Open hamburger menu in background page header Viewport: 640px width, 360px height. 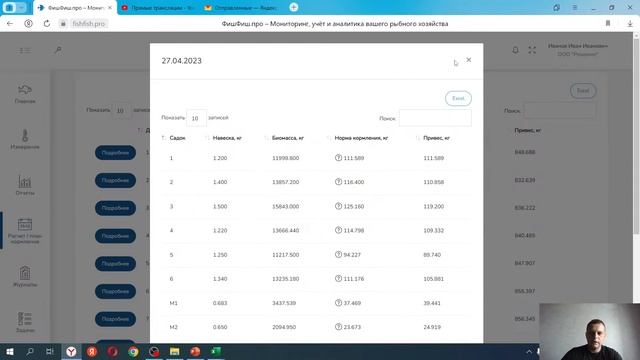[24, 50]
